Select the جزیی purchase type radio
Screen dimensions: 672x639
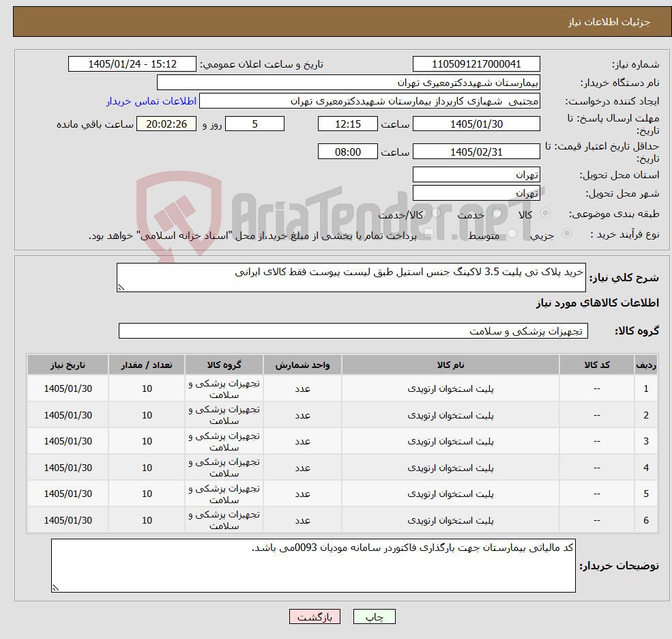[566, 233]
